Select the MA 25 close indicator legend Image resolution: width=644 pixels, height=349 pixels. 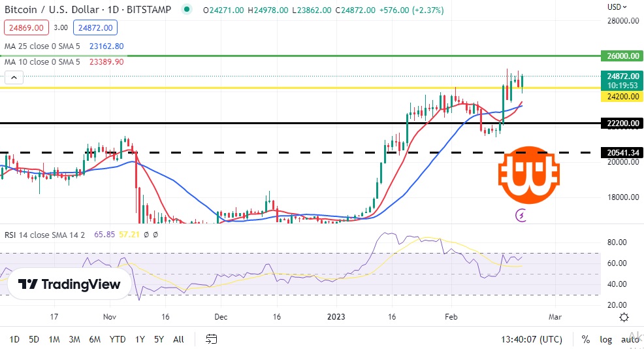coord(42,46)
